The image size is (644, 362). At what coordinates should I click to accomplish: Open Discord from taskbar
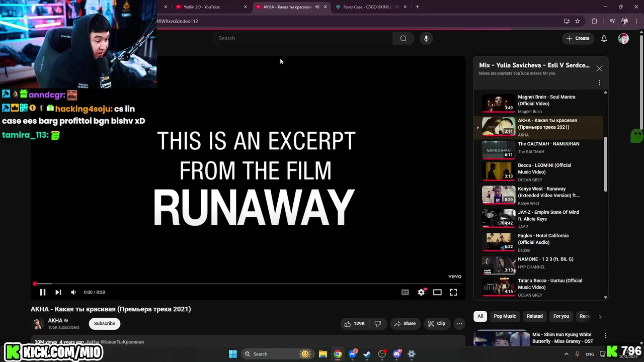(397, 354)
